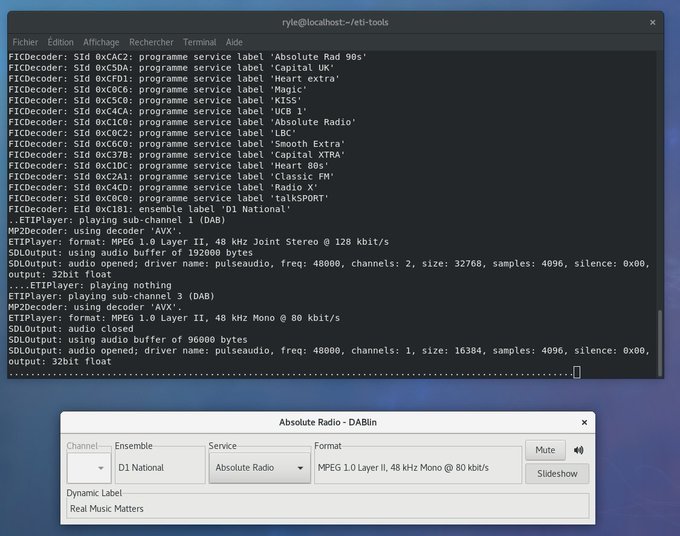Close the terminal window

click(652, 22)
